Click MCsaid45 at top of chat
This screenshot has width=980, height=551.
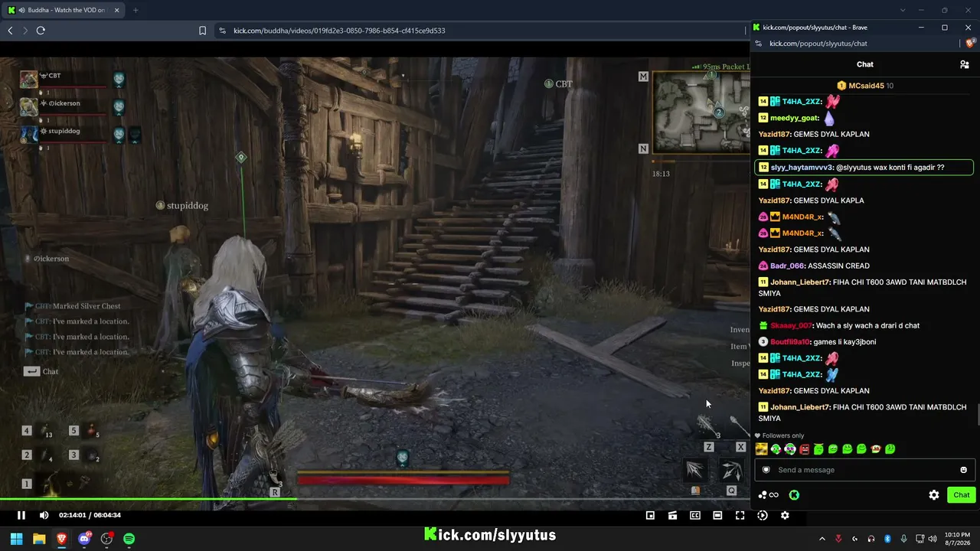[866, 86]
